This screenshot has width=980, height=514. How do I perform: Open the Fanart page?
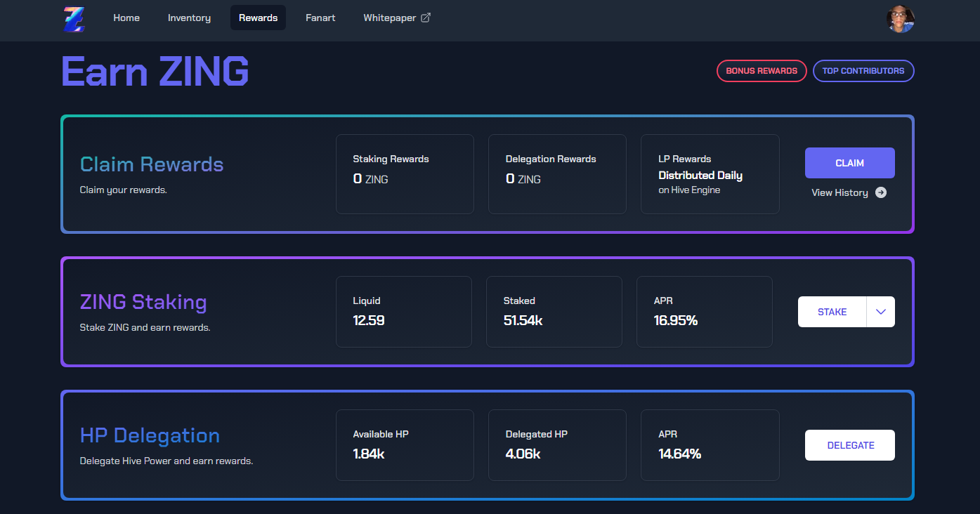point(320,18)
